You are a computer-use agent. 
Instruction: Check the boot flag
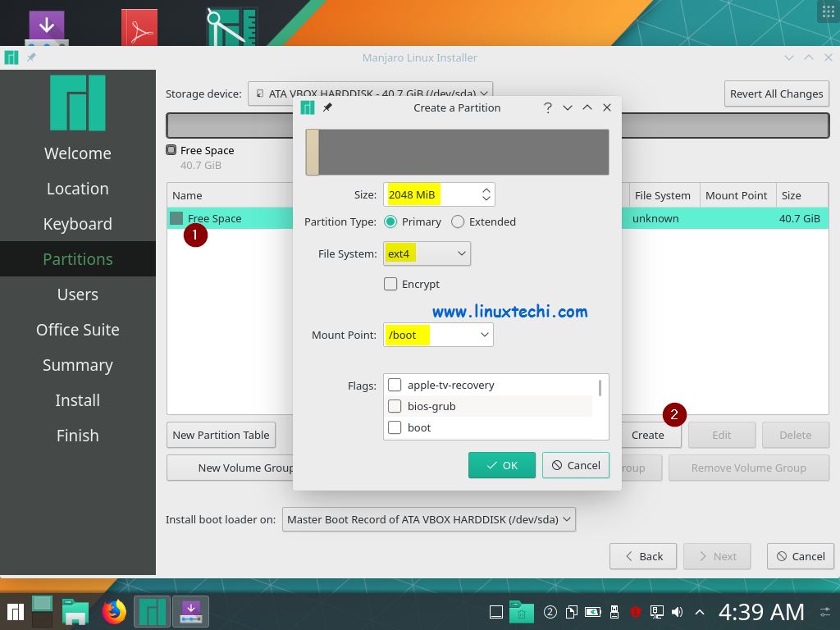pyautogui.click(x=395, y=427)
